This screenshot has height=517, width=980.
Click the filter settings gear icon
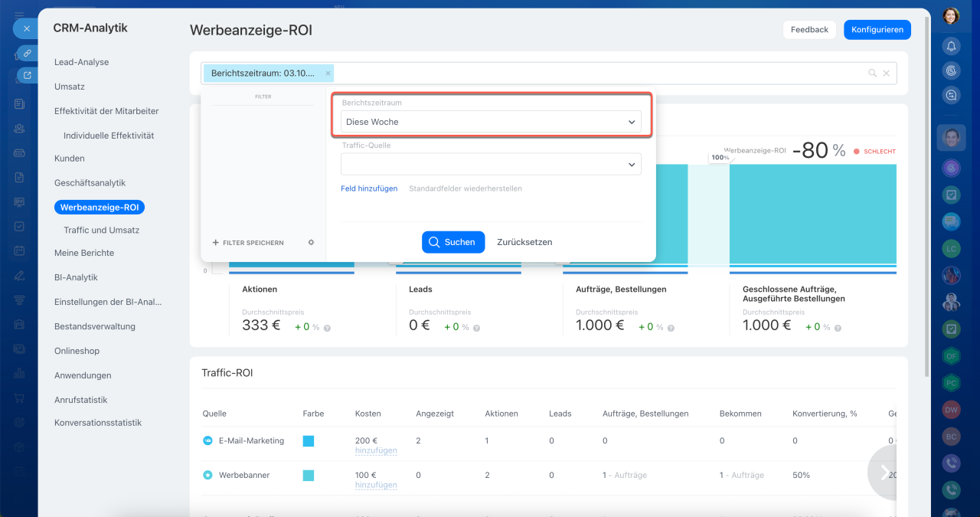[x=311, y=243]
